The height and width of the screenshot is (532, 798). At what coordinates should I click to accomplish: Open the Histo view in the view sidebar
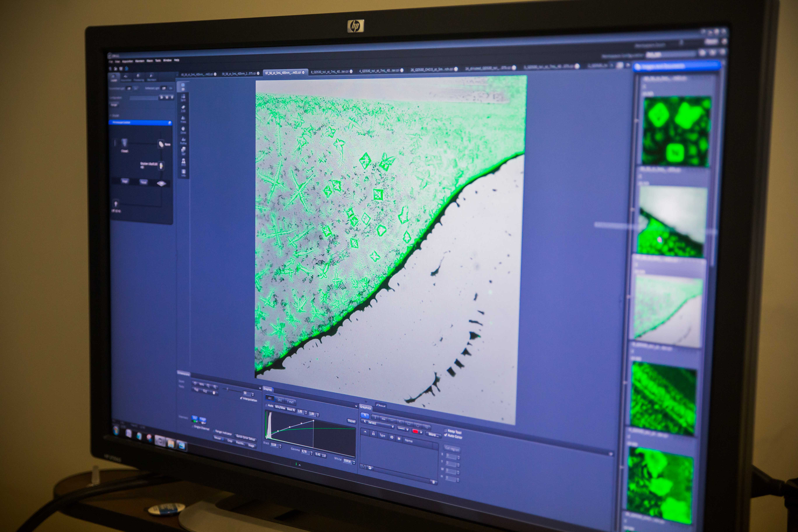183,120
